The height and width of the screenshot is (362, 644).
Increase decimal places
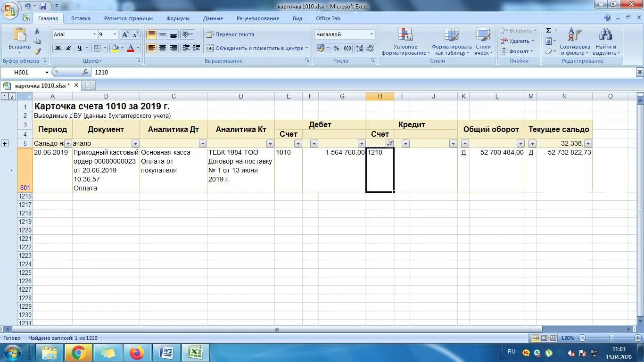click(359, 48)
